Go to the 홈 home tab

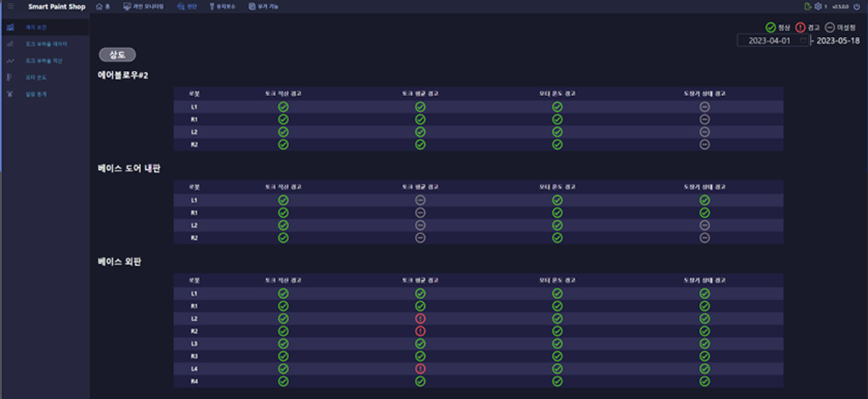(103, 7)
